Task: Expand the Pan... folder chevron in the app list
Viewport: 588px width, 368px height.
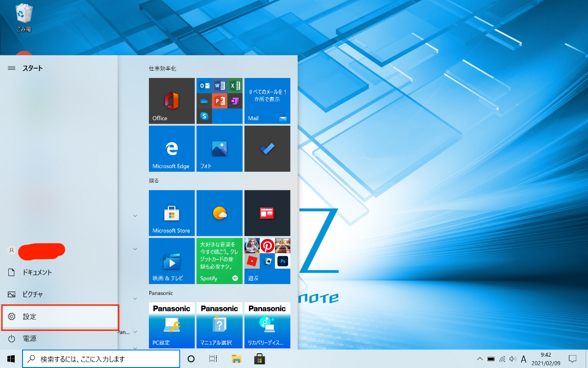Action: coord(135,332)
